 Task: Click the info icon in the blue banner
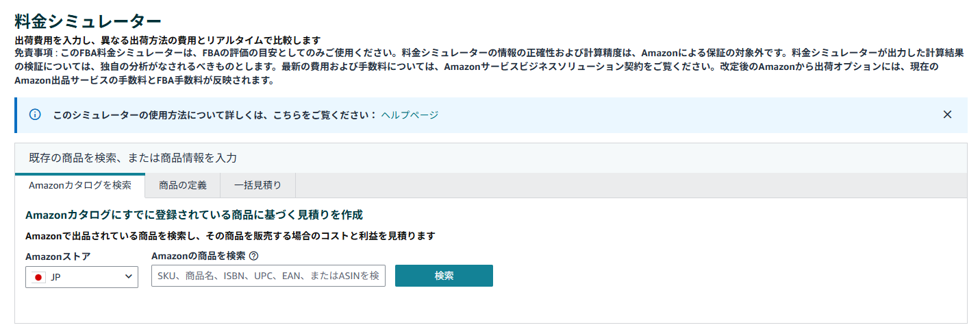(35, 115)
